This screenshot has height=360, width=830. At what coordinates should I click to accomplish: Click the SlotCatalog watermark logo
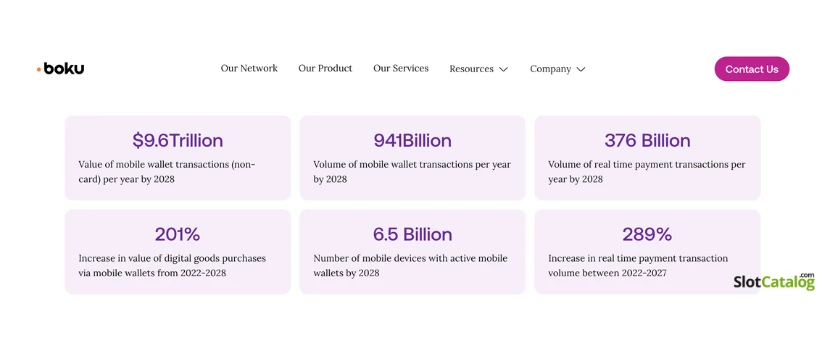tap(774, 282)
